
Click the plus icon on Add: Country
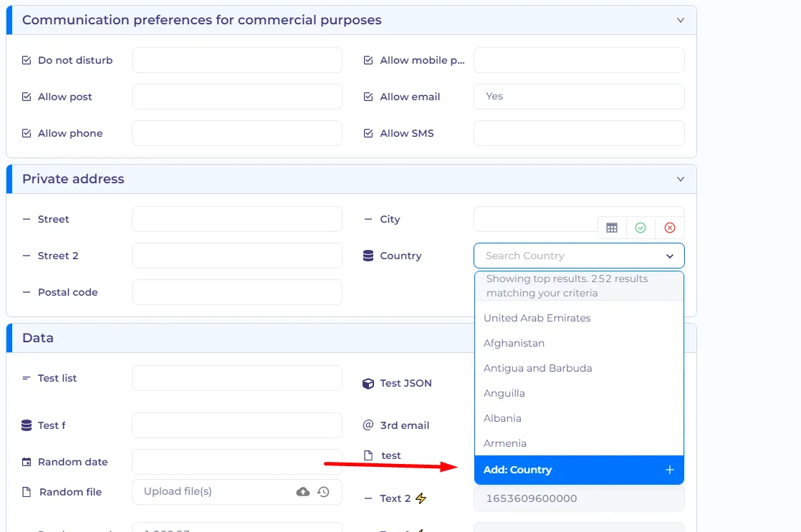click(x=670, y=470)
